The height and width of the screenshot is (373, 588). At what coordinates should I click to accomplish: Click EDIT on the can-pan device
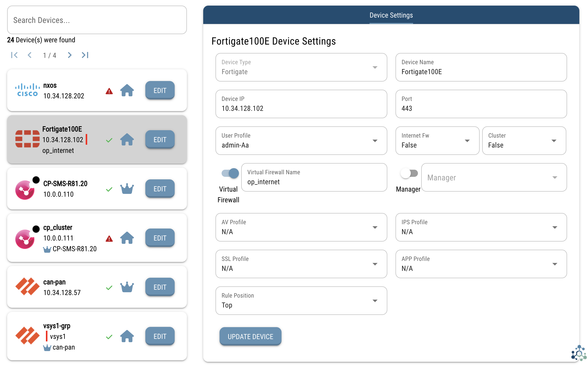coord(160,287)
